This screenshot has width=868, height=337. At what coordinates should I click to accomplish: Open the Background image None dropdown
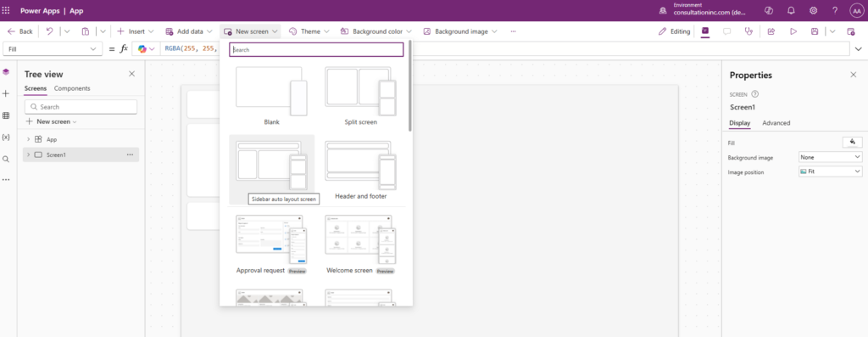click(x=831, y=157)
